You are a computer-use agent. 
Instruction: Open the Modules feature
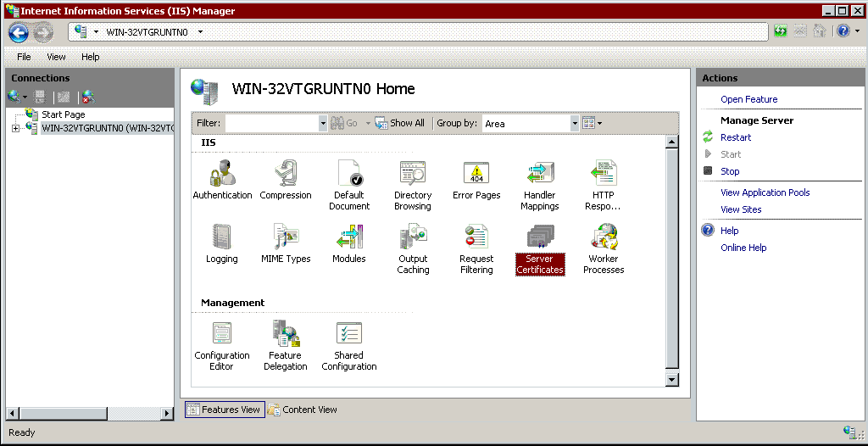coord(349,244)
